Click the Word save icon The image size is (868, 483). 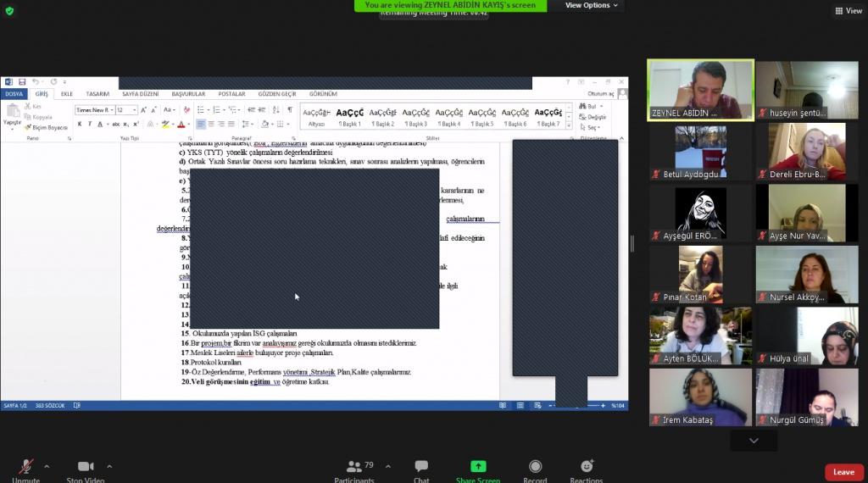[22, 82]
